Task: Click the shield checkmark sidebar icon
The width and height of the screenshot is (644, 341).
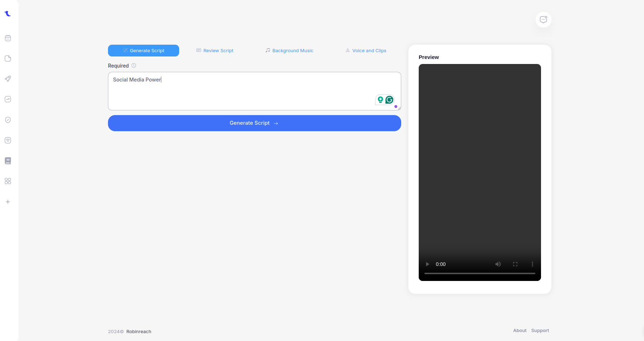Action: coord(8,120)
